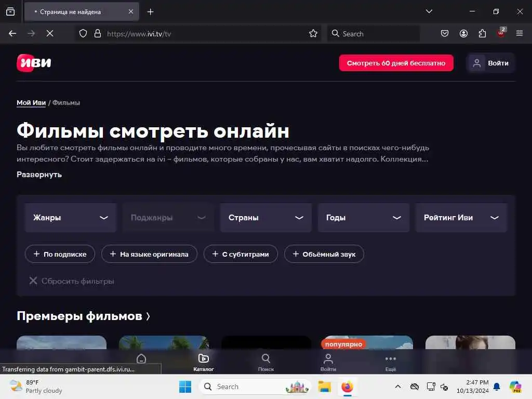
Task: Select Каталог in bottom navigation
Action: point(204,362)
